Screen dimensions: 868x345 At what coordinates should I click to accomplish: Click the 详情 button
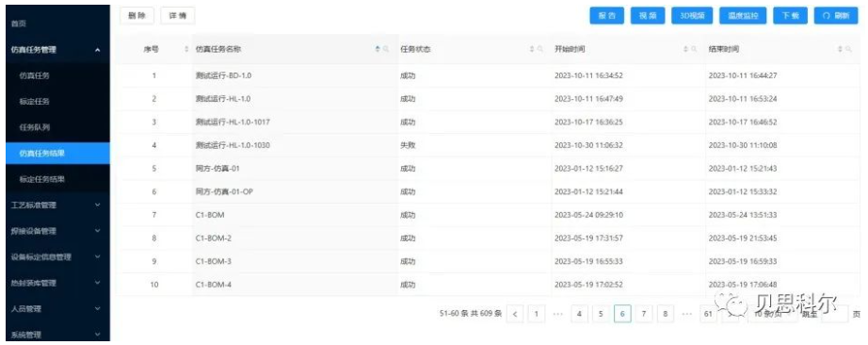[178, 16]
